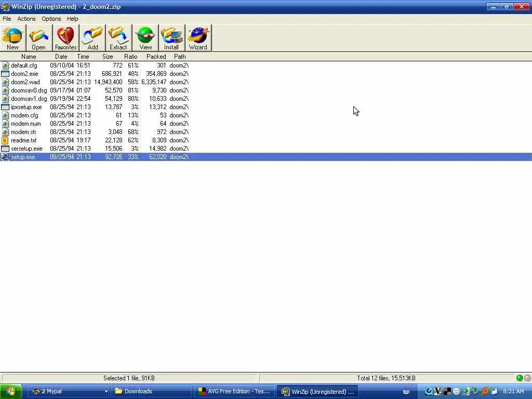Click the Add files toolbar icon
This screenshot has height=399, width=532.
(x=92, y=37)
